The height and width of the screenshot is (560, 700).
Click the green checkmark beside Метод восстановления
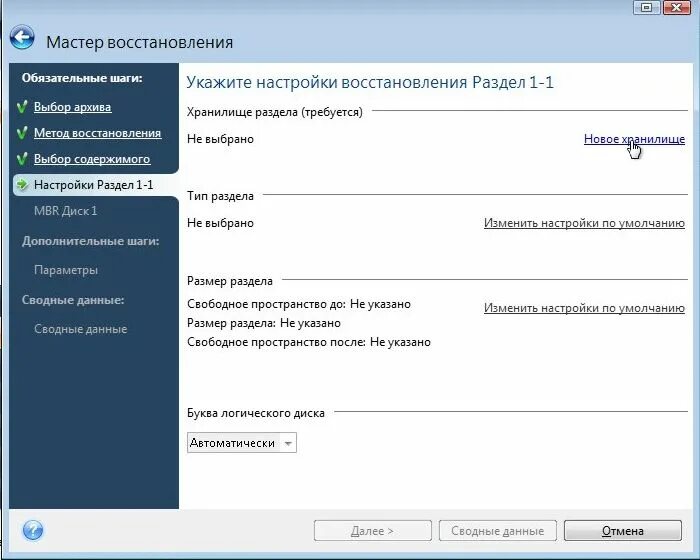tap(22, 133)
